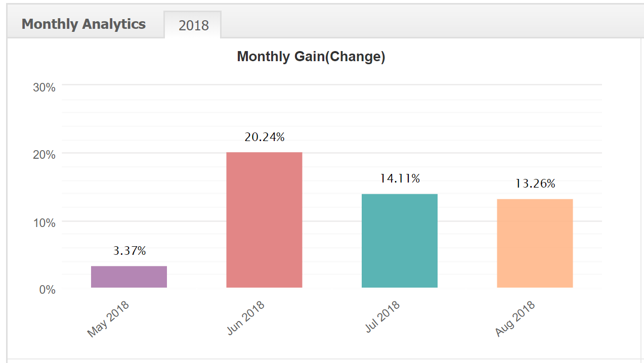Click the Monthly Analytics heading
The image size is (644, 363).
click(83, 24)
